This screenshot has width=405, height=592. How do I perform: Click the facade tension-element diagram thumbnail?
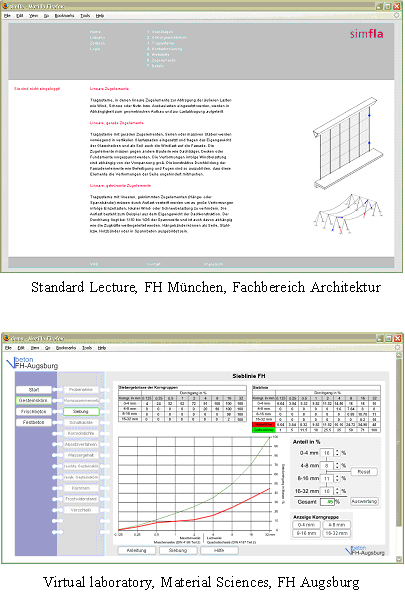coord(348,143)
